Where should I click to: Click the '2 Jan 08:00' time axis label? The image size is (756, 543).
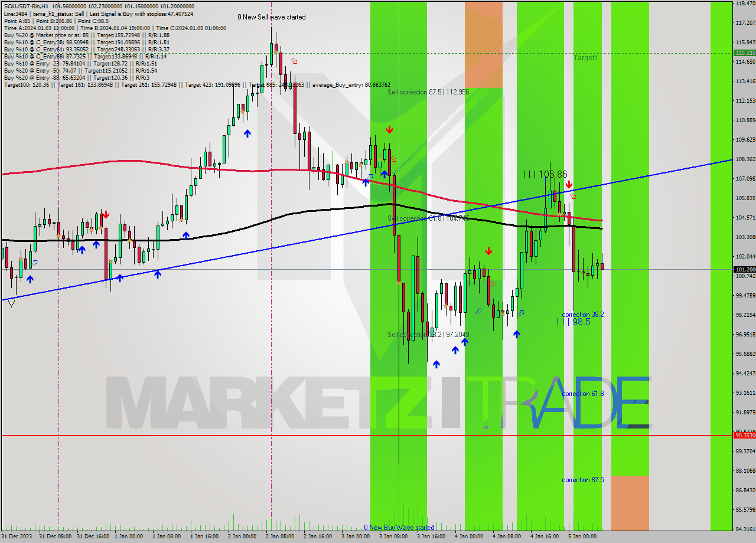pos(280,537)
